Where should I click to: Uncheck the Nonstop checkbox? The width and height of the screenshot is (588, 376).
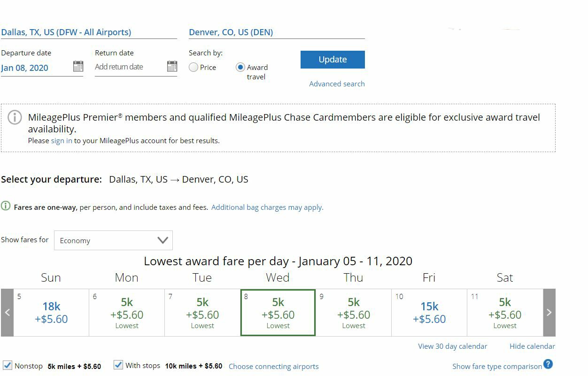8,365
